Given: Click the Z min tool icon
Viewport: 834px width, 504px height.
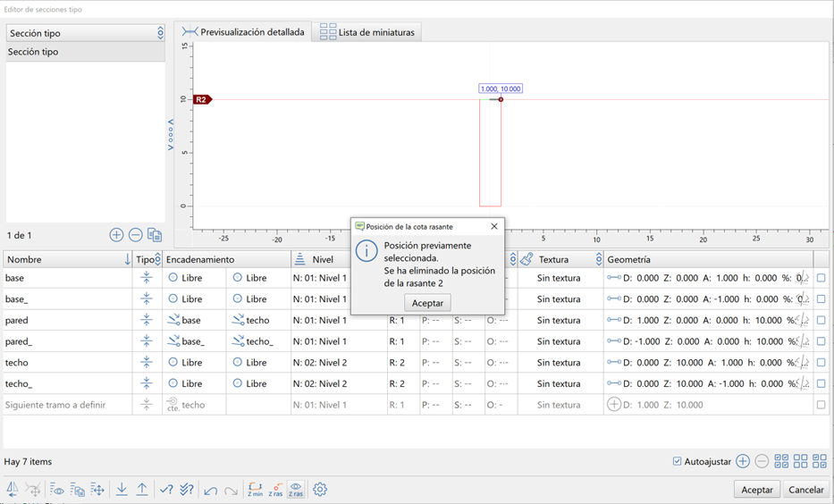Looking at the screenshot, I should tap(255, 490).
